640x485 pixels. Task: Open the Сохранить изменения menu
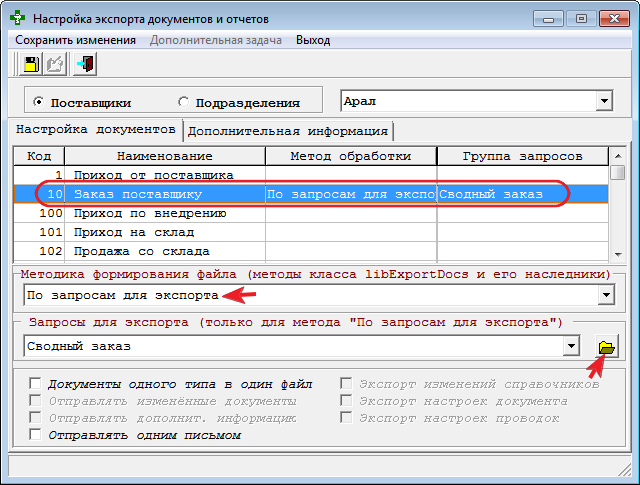click(x=75, y=40)
